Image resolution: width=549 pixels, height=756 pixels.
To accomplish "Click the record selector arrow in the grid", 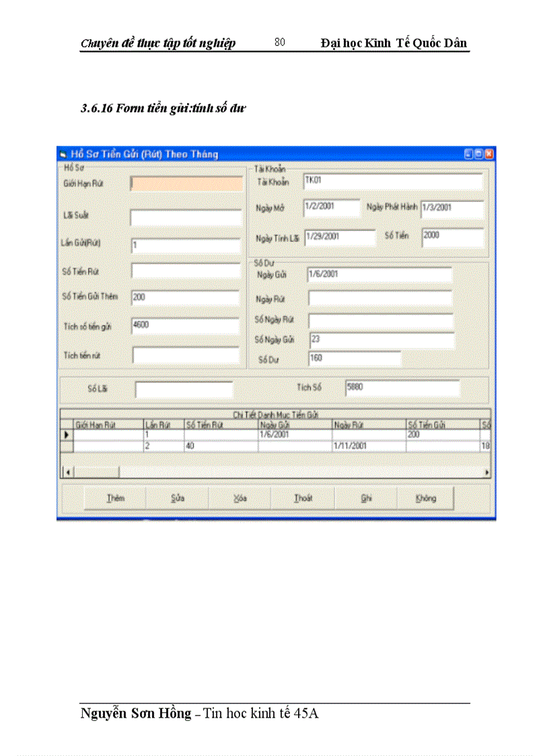I will [67, 435].
